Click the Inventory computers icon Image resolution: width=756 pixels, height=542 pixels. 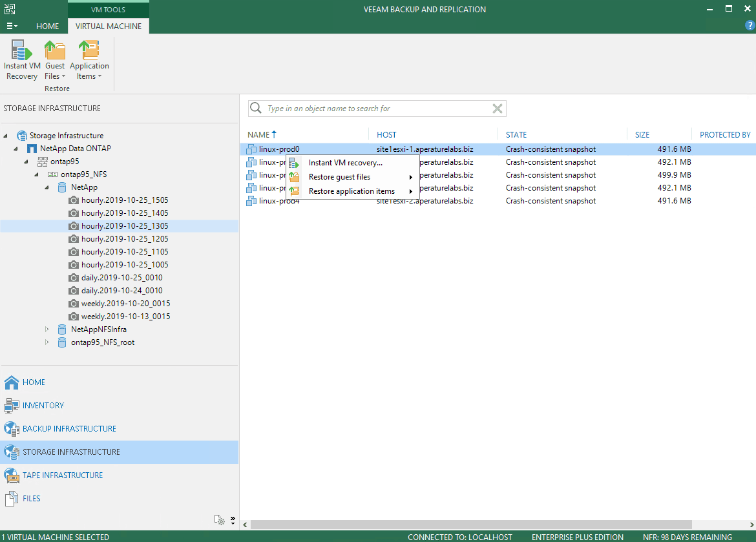[11, 406]
